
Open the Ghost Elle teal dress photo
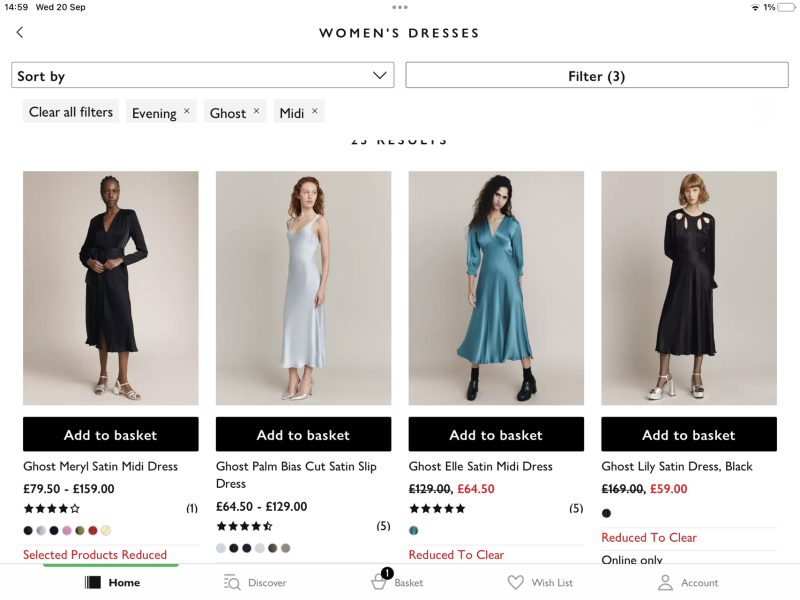tap(496, 288)
